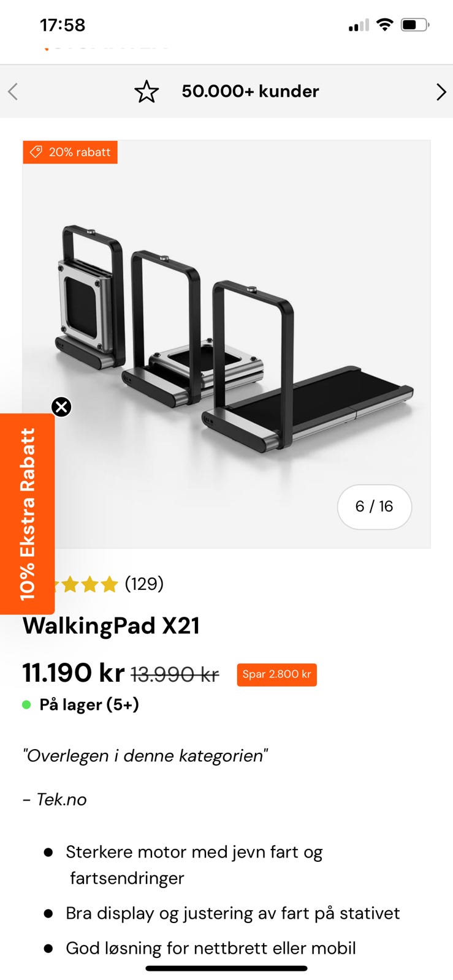
Task: Tap the cellular signal bars icon
Action: [x=359, y=25]
